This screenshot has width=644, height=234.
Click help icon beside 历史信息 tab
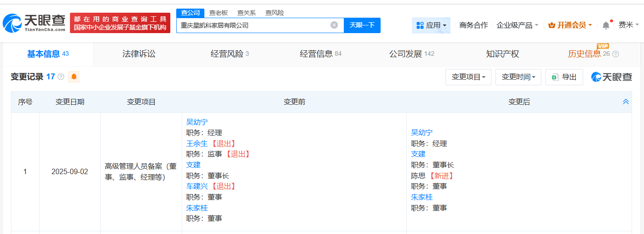616,54
